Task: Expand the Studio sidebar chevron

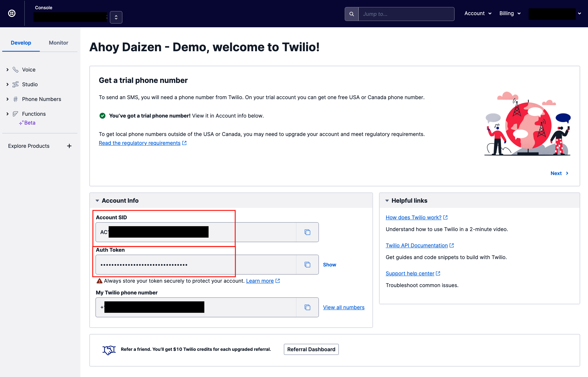Action: click(x=7, y=84)
